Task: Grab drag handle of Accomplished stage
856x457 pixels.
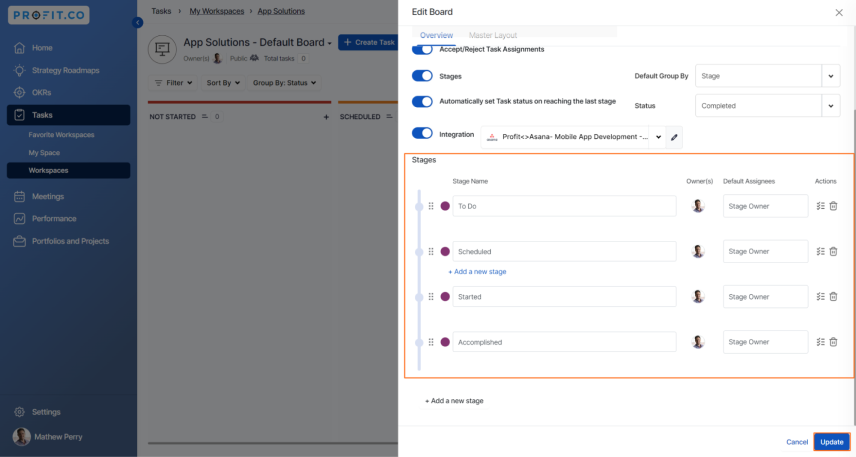Action: pos(431,342)
